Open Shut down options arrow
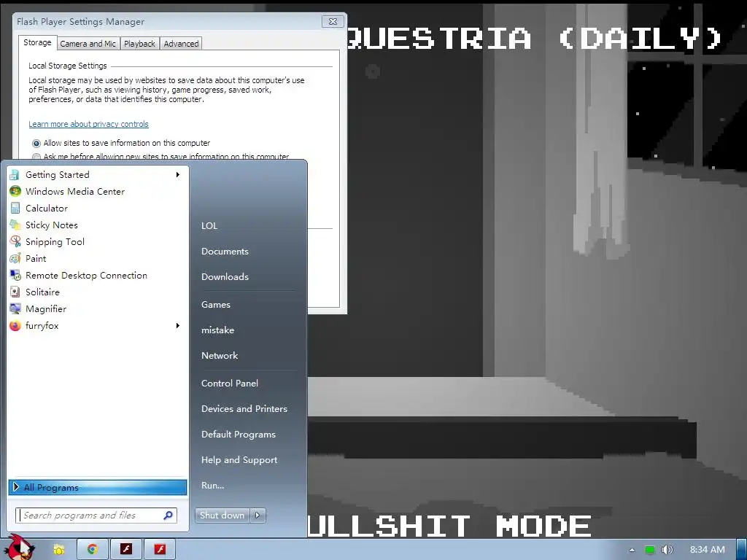 point(258,516)
